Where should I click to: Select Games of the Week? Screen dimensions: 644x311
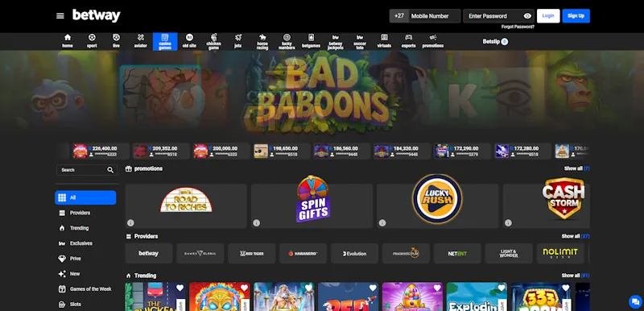point(85,288)
